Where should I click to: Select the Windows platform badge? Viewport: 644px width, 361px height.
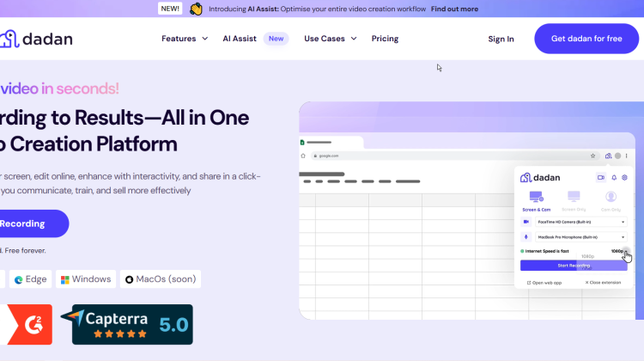click(x=86, y=279)
